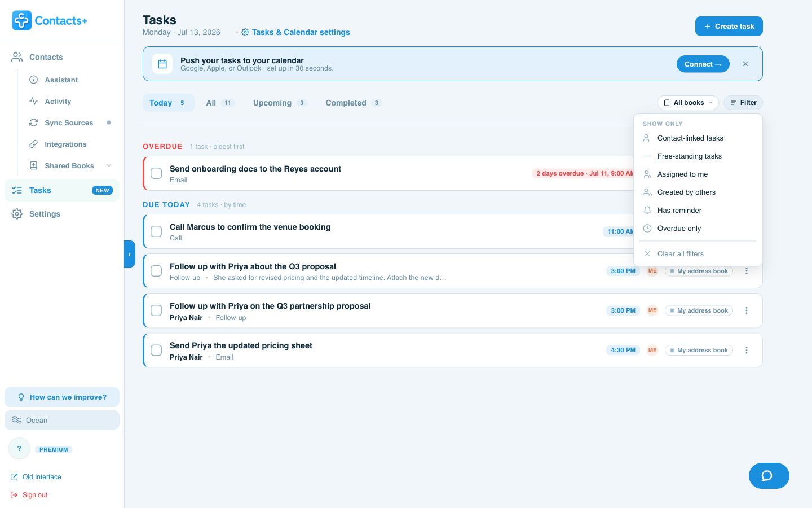Click ME avatar on Q3 proposal task
Viewport: 812px width, 508px height.
tap(652, 271)
